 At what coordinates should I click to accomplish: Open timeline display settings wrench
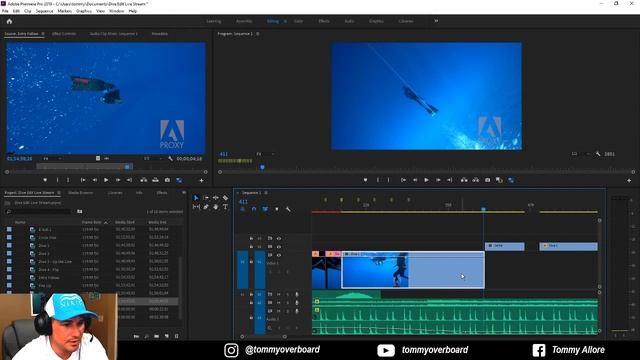click(288, 209)
